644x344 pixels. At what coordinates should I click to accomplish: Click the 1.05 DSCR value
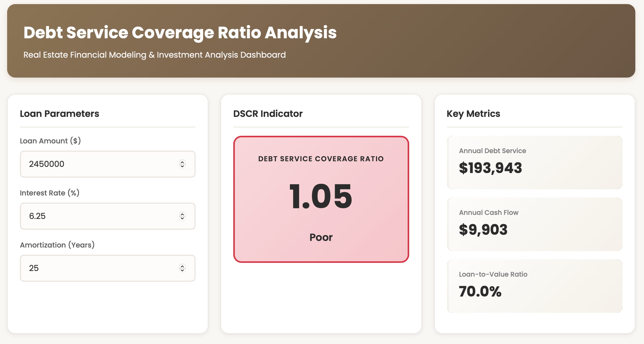click(x=321, y=196)
